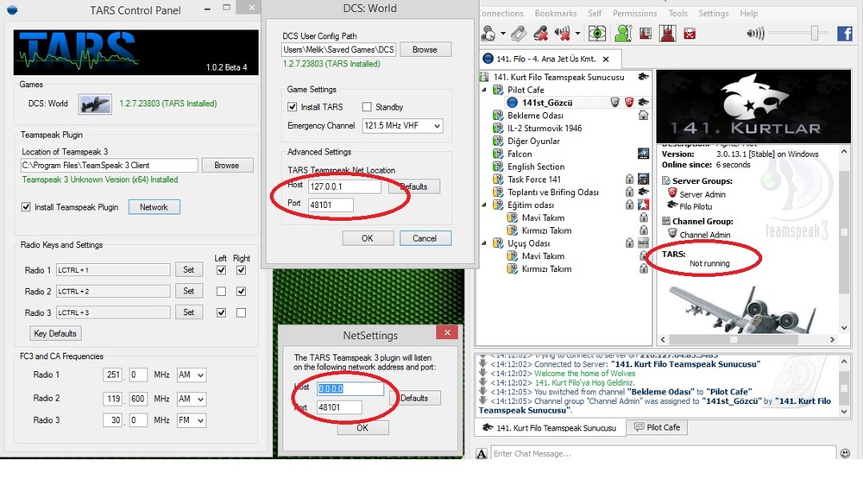863x504 pixels.
Task: Toggle Radio 3 Left checkbox
Action: (x=221, y=312)
